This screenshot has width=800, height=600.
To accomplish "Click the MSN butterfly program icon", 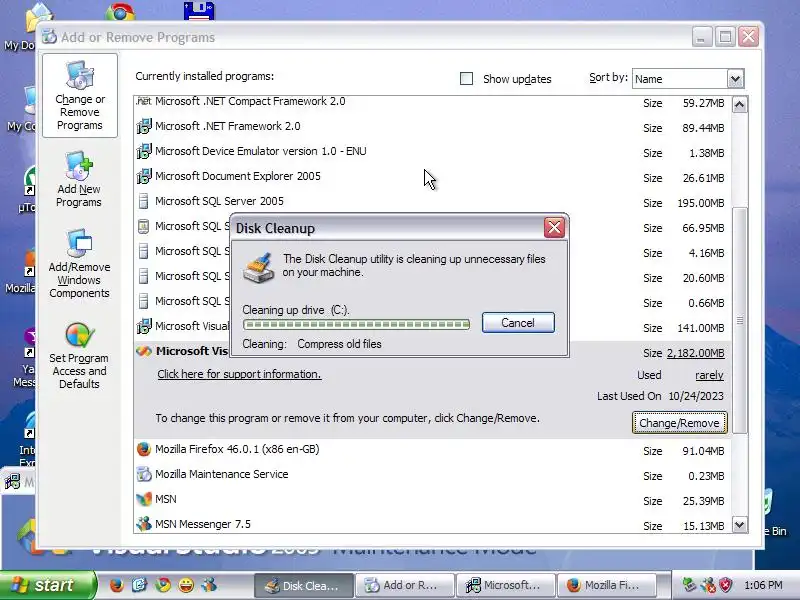I will click(144, 499).
